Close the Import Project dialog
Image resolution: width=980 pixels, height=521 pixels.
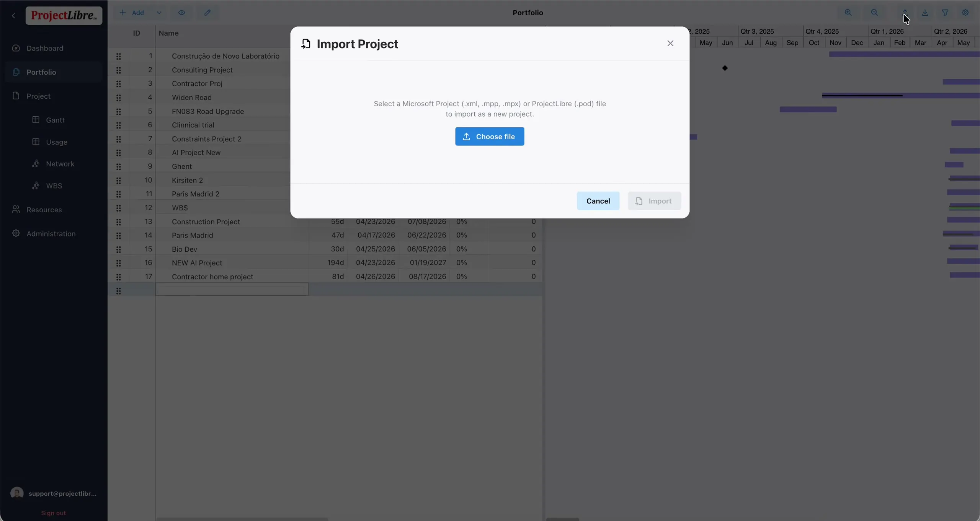click(670, 43)
